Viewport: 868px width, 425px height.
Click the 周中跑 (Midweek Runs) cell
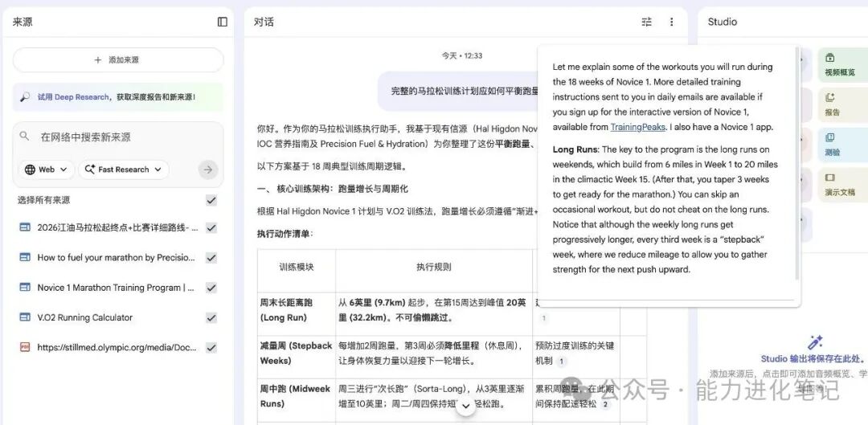tap(296, 400)
